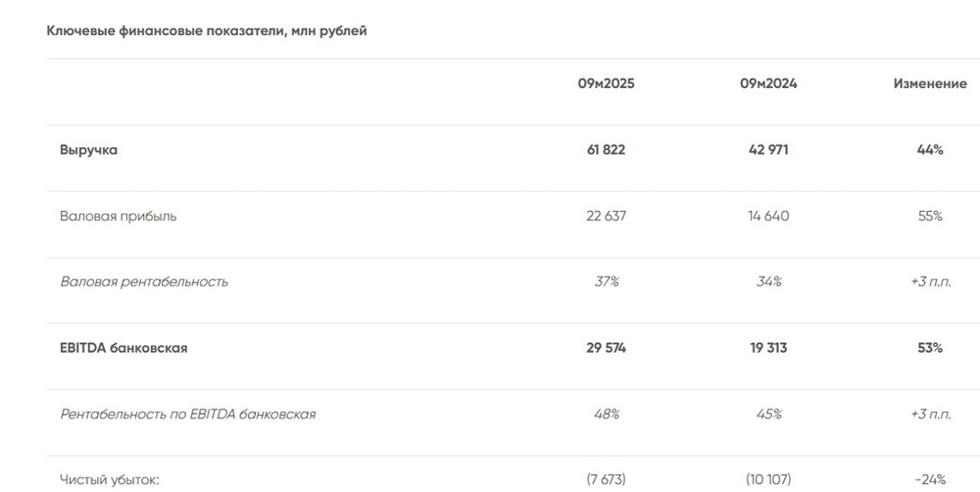The image size is (980, 492).
Task: Select the Валовая прибыль row label
Action: pyautogui.click(x=119, y=216)
